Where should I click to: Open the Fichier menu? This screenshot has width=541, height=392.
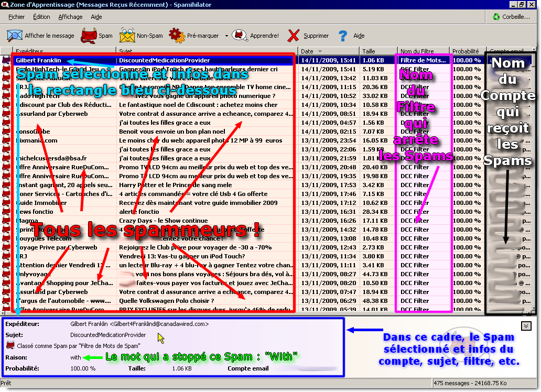pos(17,17)
